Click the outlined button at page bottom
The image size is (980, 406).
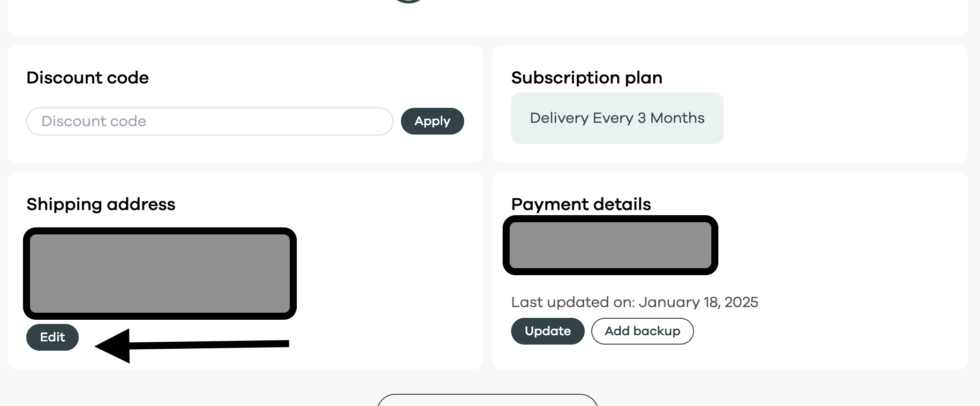coord(487,401)
